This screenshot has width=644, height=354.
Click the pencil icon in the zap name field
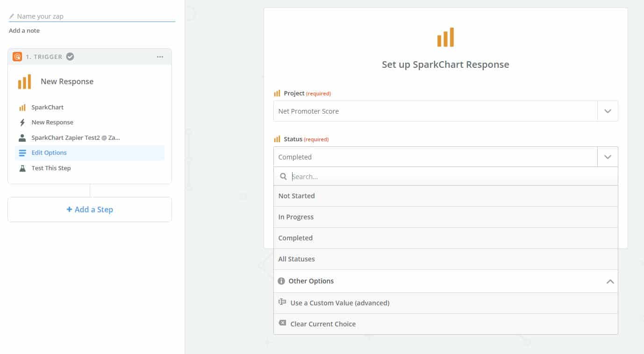(x=11, y=15)
